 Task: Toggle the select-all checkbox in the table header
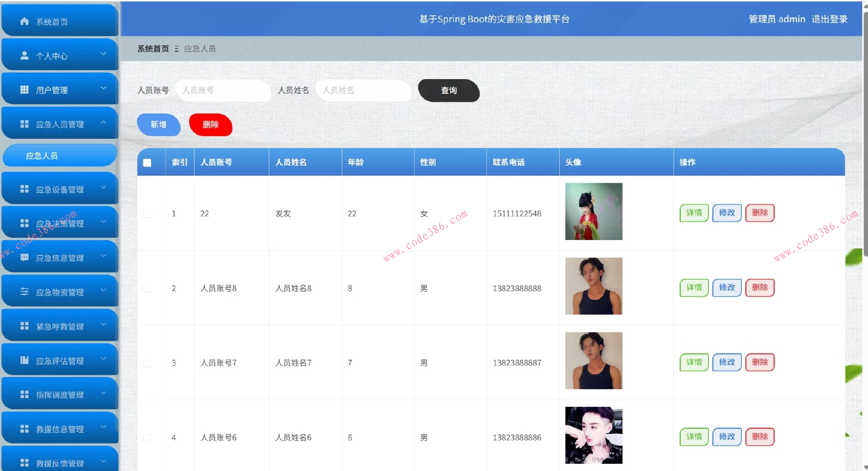[146, 162]
